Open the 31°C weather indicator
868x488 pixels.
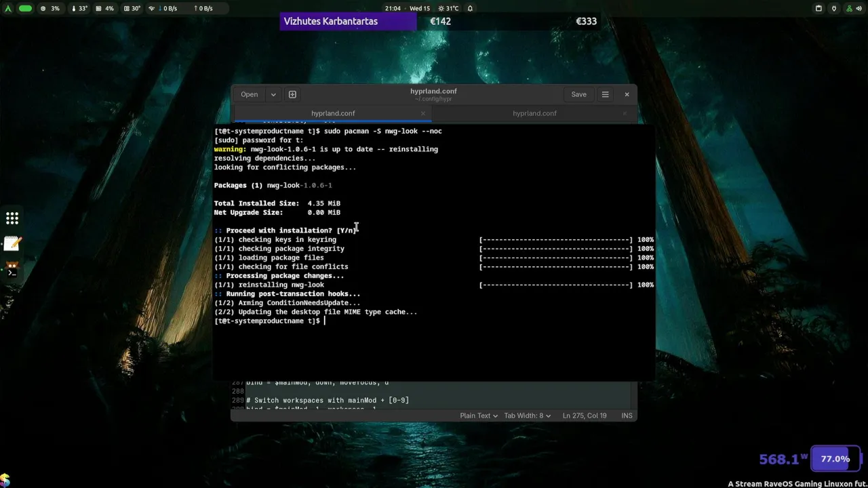coord(449,8)
